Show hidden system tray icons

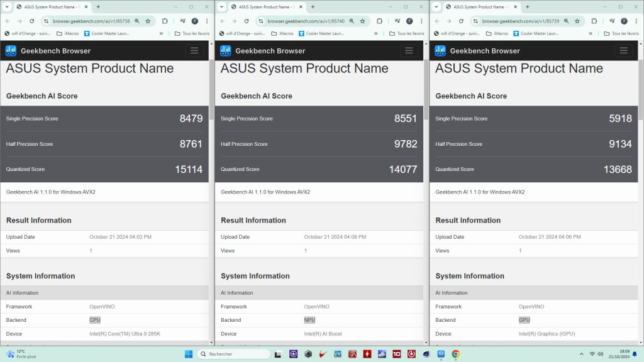(582, 354)
